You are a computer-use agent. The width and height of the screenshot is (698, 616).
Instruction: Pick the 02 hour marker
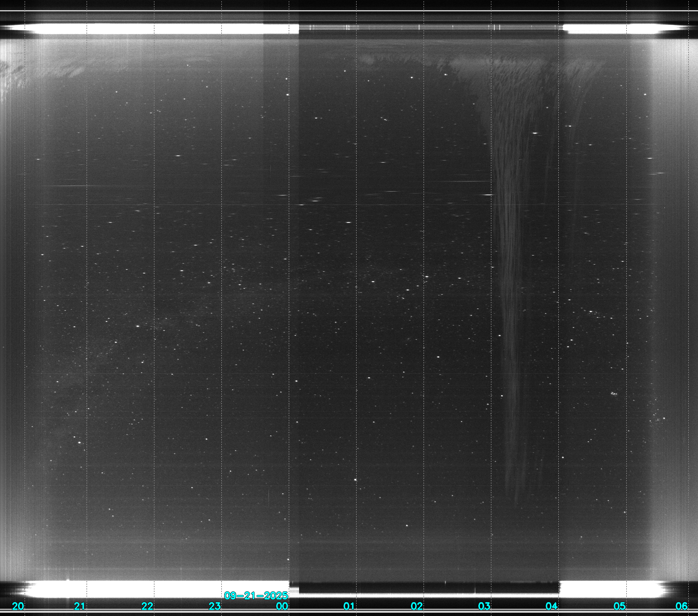(416, 606)
